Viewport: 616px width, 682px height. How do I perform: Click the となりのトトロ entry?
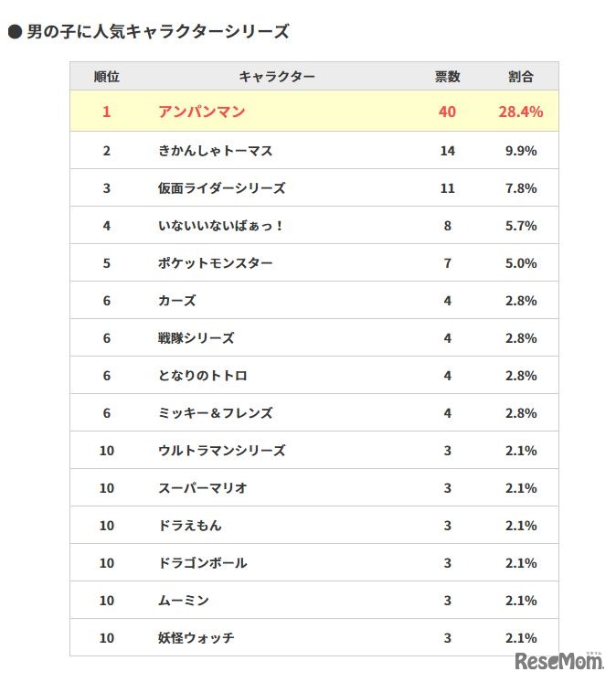point(202,376)
